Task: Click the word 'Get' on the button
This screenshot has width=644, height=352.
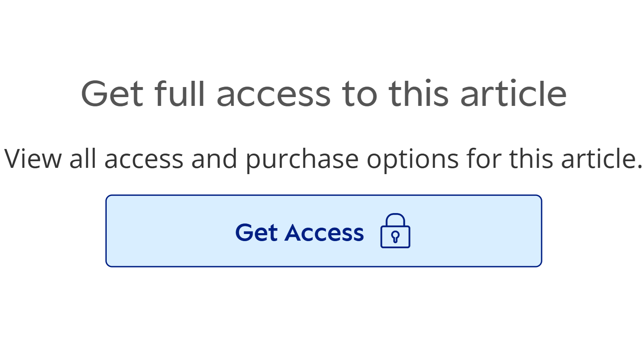Action: (x=257, y=233)
